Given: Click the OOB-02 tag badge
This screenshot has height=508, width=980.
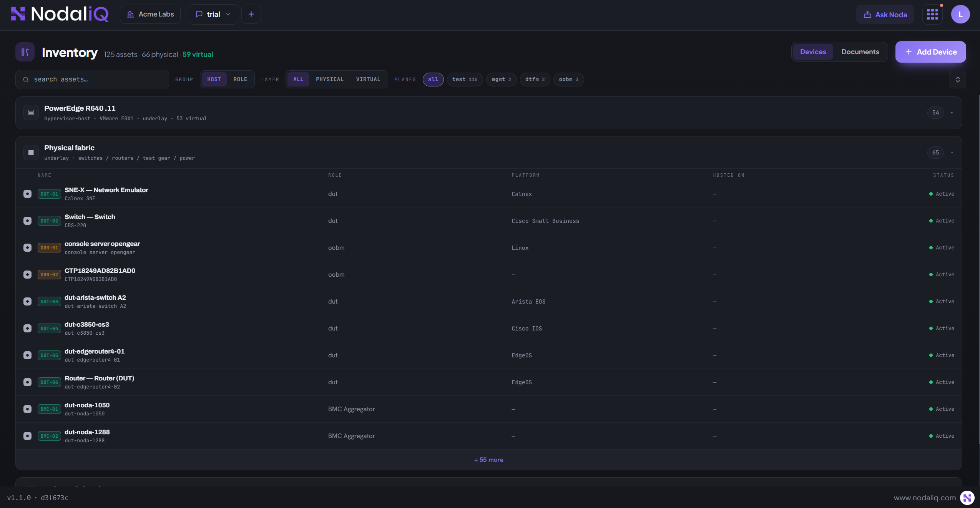Looking at the screenshot, I should pos(49,275).
